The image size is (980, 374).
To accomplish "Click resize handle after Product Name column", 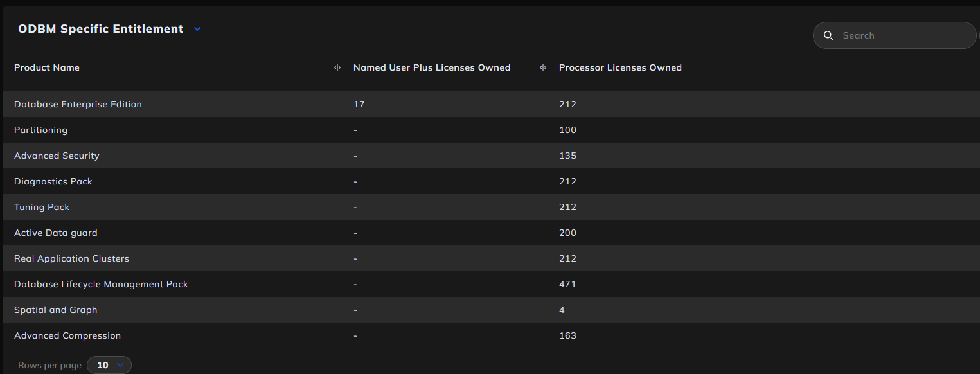I will [337, 67].
